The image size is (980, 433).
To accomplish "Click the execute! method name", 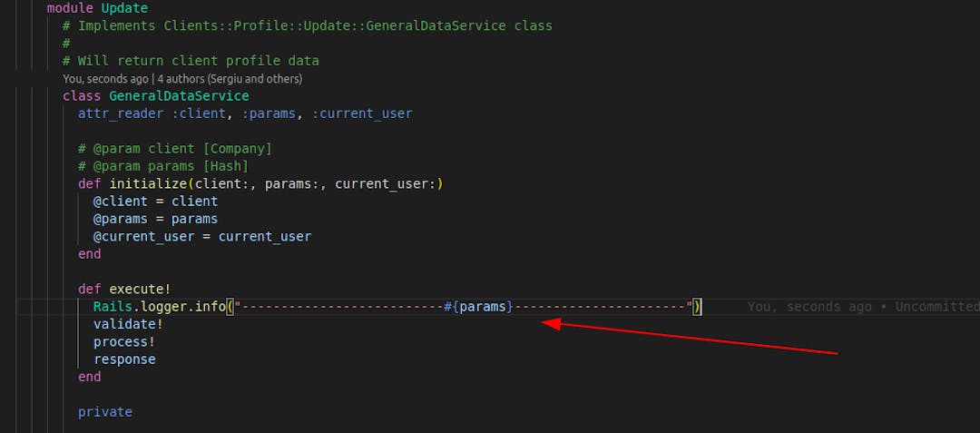I will coord(140,290).
